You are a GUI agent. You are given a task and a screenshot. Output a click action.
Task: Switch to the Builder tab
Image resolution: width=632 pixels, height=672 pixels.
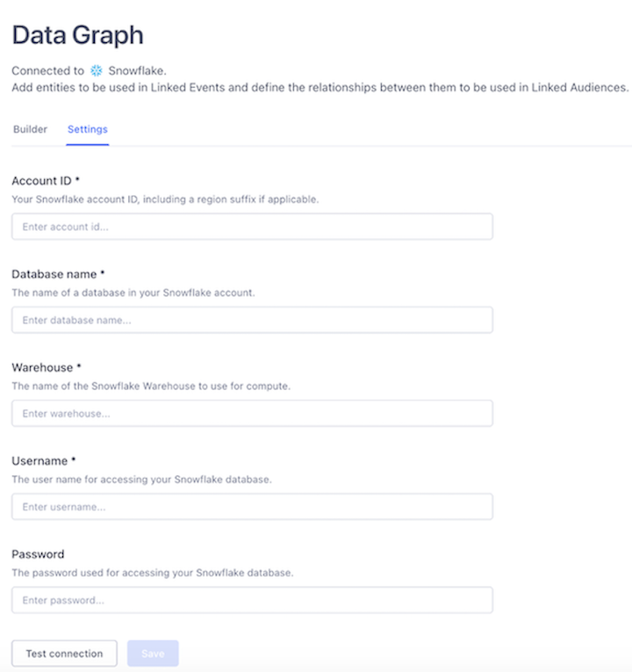click(30, 129)
